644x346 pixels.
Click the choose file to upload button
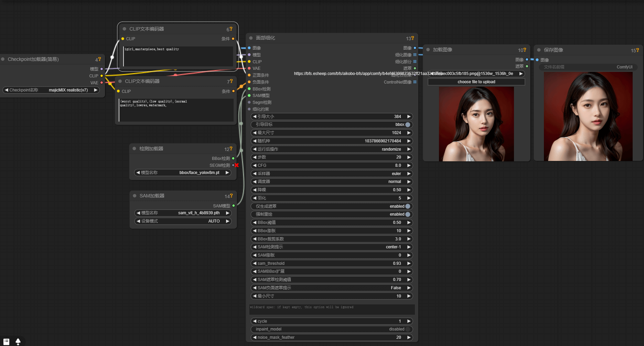click(x=476, y=82)
